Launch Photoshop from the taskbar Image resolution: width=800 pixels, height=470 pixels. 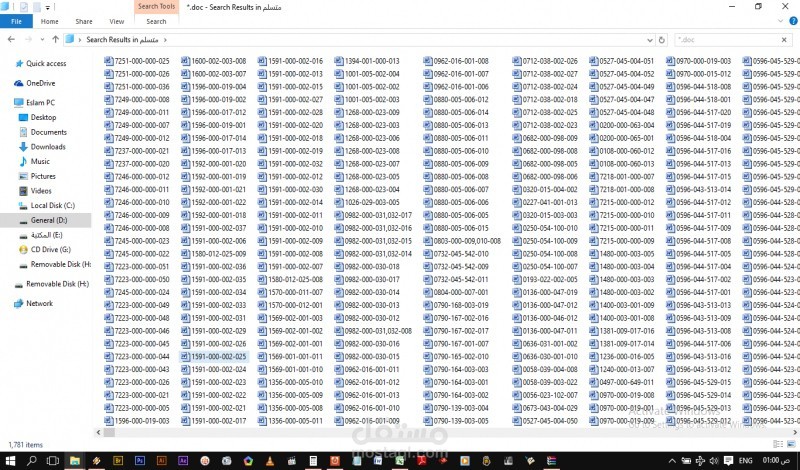coord(140,461)
